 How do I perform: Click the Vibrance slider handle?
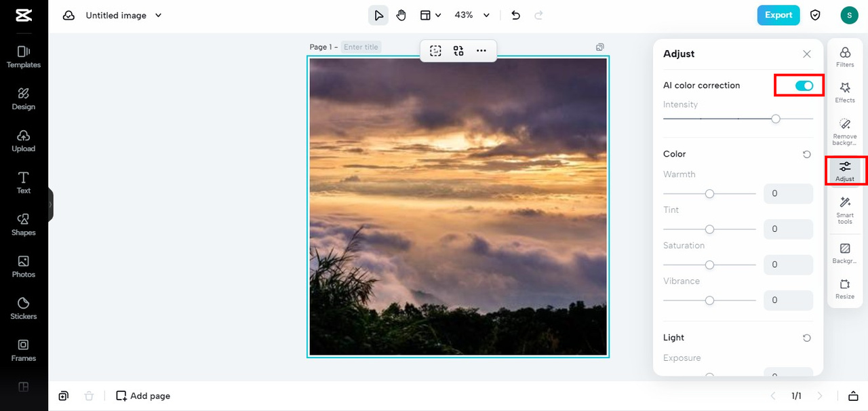click(x=709, y=300)
